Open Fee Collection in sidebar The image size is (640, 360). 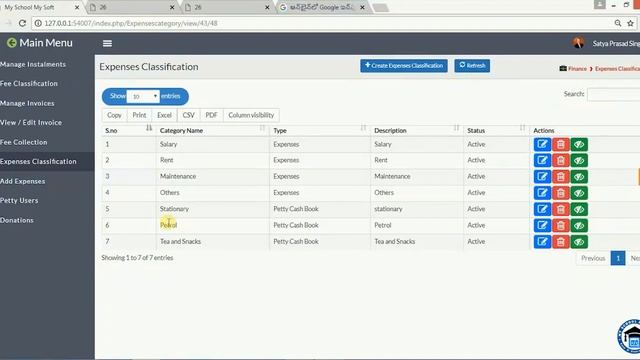(24, 142)
